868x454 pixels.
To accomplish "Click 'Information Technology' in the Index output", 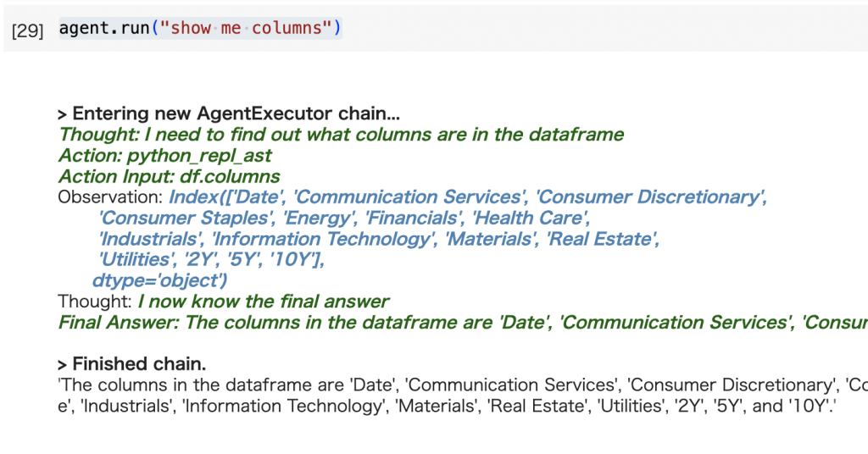I will point(324,239).
